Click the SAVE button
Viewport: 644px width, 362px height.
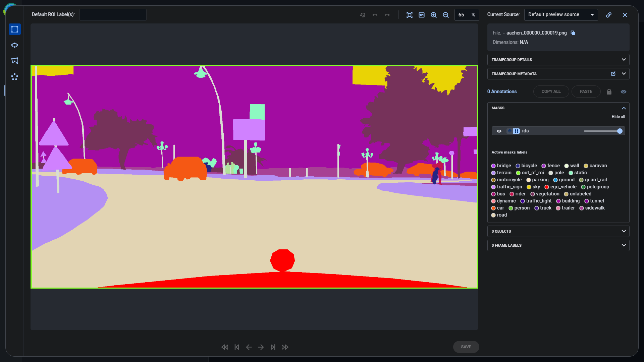466,347
